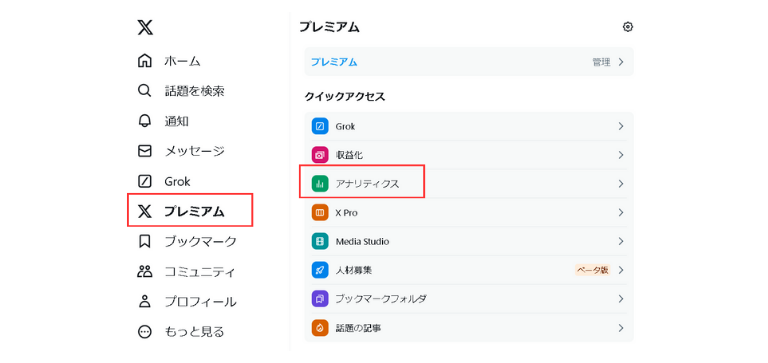Click X Pro text label
The image size is (768, 363).
pos(346,213)
